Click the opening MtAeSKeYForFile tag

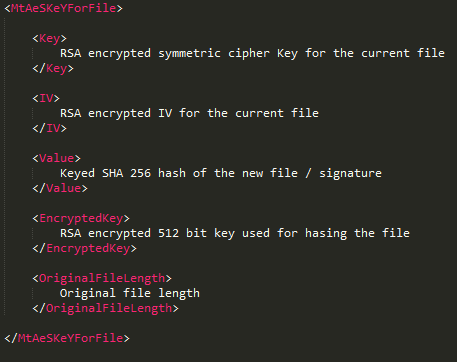coord(64,8)
